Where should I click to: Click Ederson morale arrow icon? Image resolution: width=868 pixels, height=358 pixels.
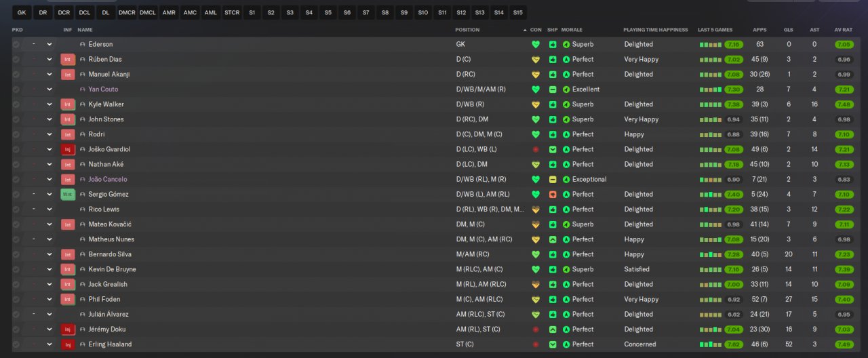(x=566, y=45)
